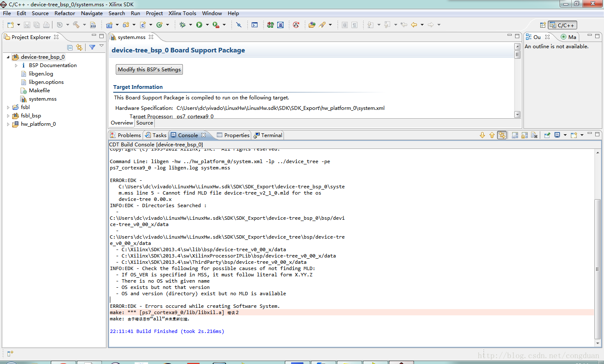Close the system.mss editor tab
Screen dimensions: 604x364
click(x=151, y=37)
